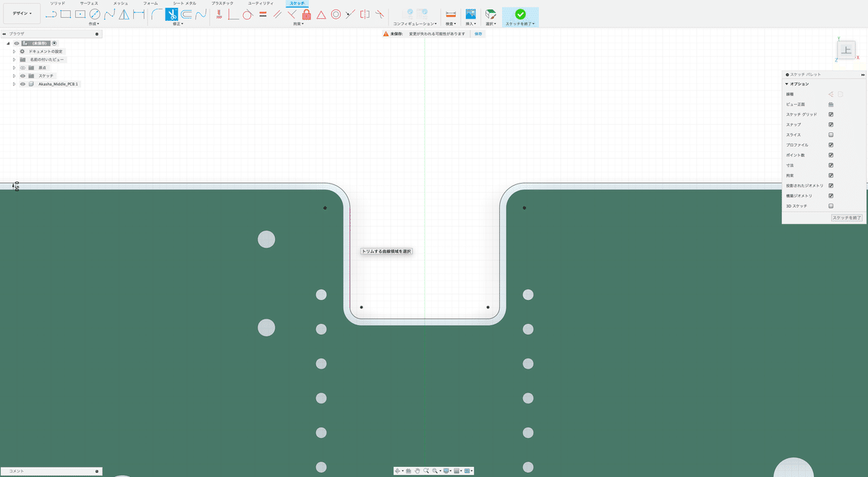The image size is (868, 477).
Task: Click the Finish Sketch green checkmark
Action: coord(520,14)
